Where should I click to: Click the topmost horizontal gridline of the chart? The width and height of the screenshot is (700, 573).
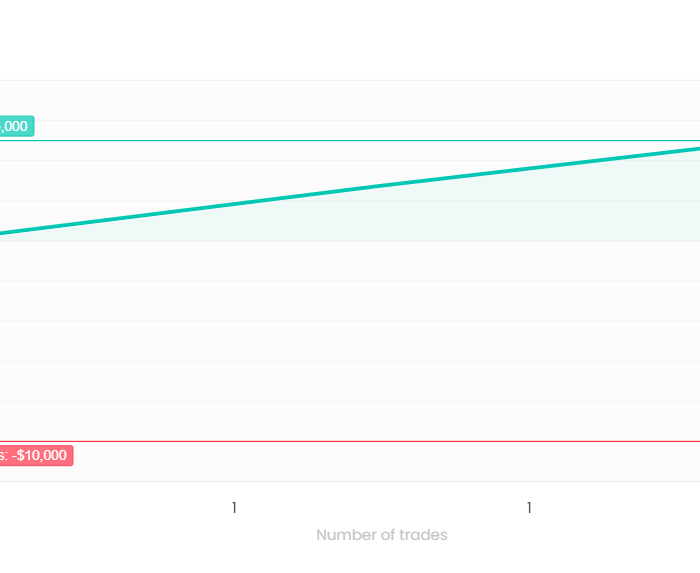(x=350, y=80)
